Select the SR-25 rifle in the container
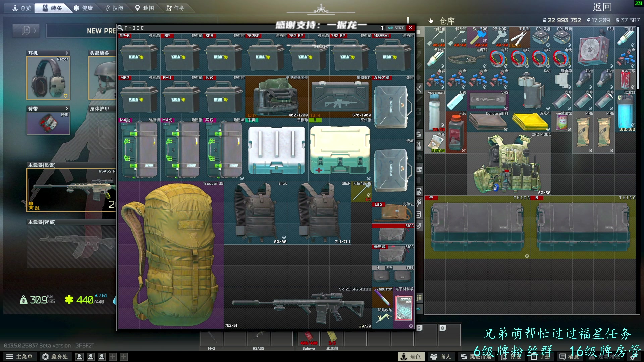Image resolution: width=644 pixels, height=362 pixels. click(x=298, y=308)
